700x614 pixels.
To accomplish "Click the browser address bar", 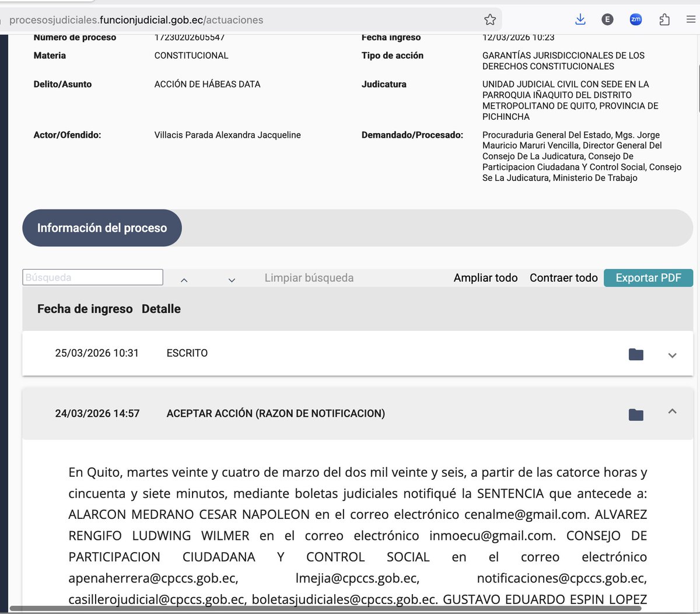I will [x=233, y=19].
